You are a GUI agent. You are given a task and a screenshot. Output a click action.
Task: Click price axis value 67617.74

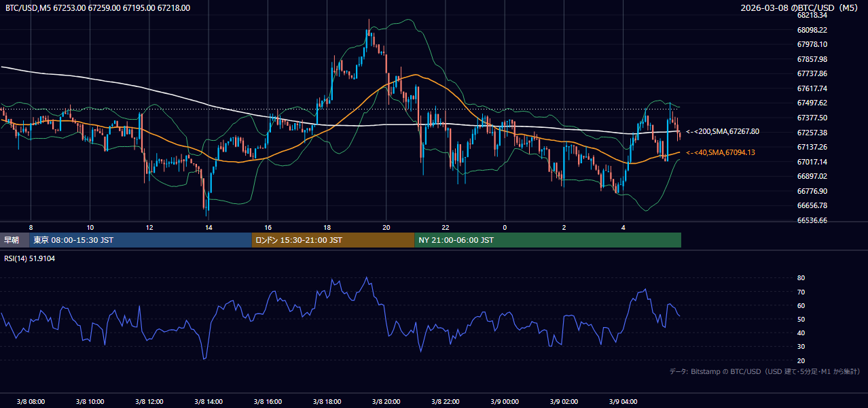812,88
